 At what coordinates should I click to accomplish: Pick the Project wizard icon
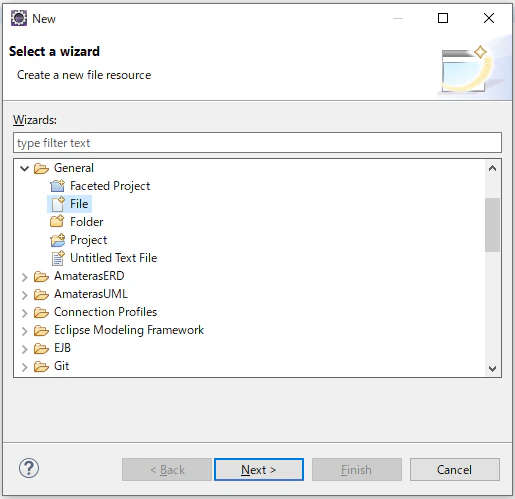coord(58,240)
